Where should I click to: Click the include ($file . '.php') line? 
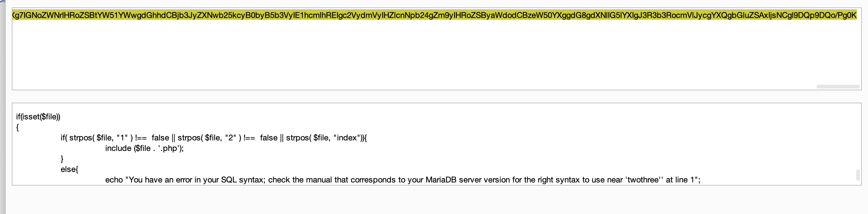pos(144,148)
